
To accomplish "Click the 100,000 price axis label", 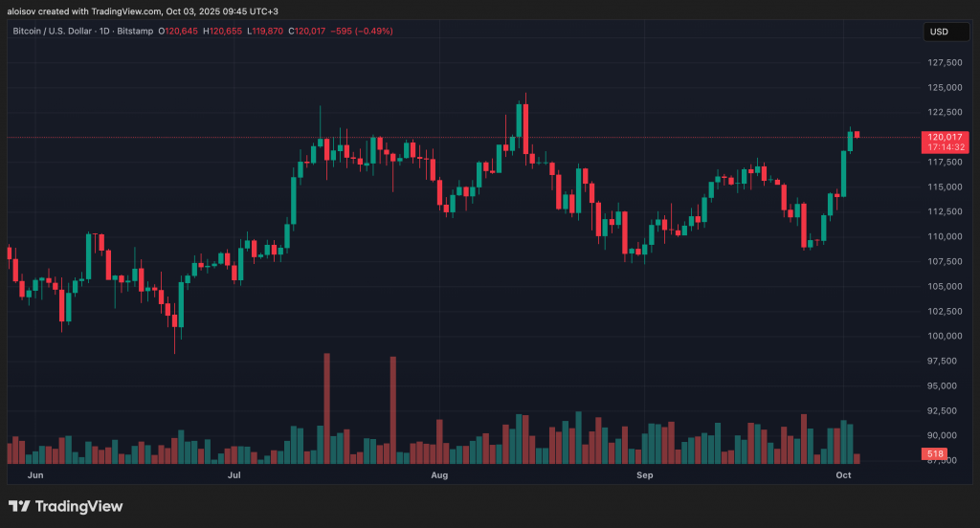I will pos(945,336).
